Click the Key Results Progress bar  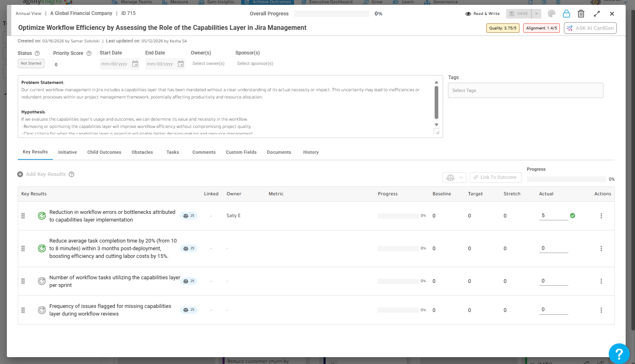[566, 179]
